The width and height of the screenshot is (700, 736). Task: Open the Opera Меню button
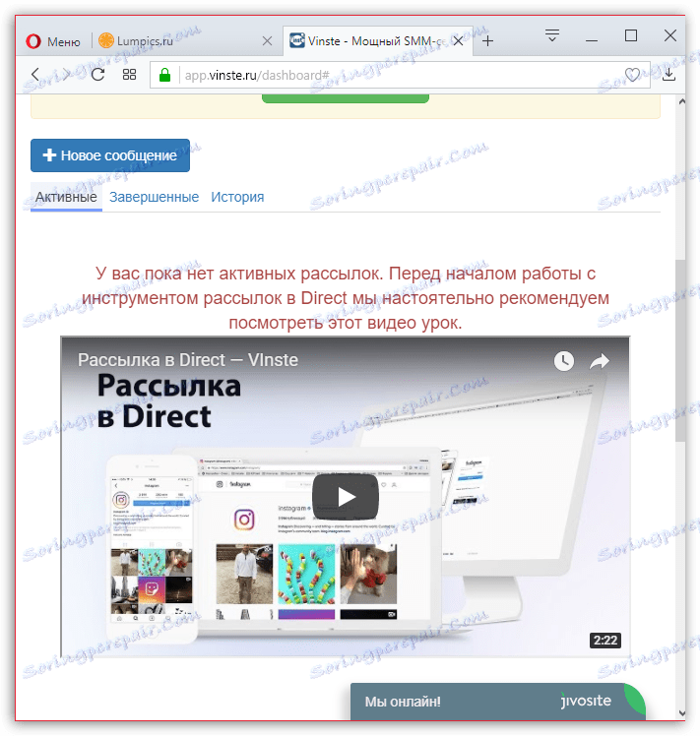53,41
